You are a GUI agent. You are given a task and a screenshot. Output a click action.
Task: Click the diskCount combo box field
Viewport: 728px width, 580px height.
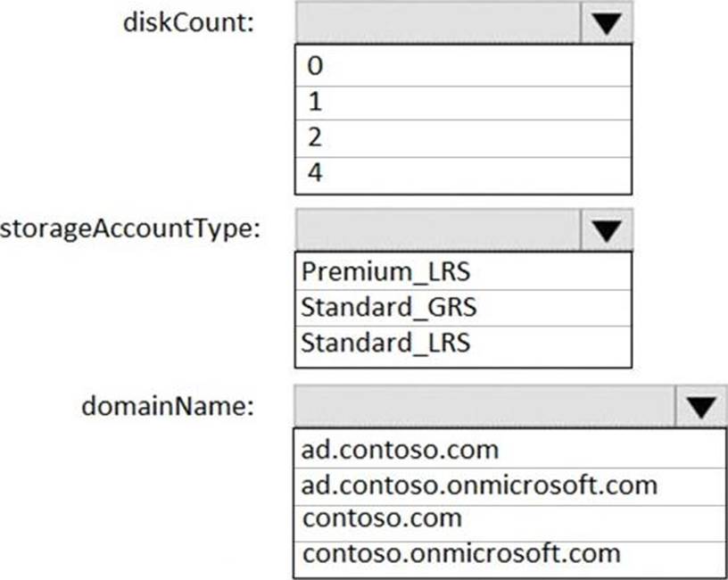(437, 23)
